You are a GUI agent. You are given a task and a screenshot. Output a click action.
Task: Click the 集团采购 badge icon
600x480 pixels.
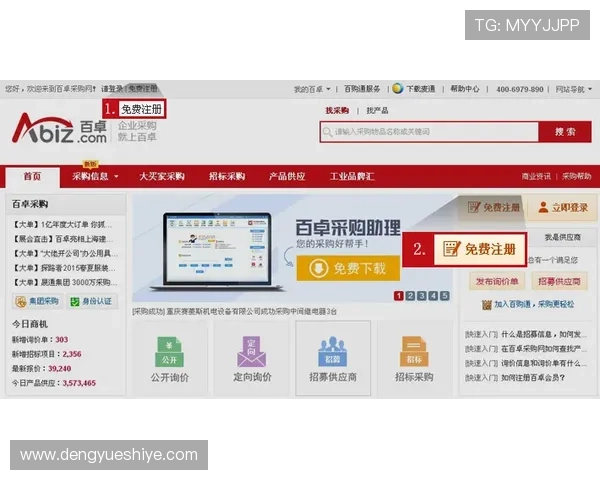(20, 302)
